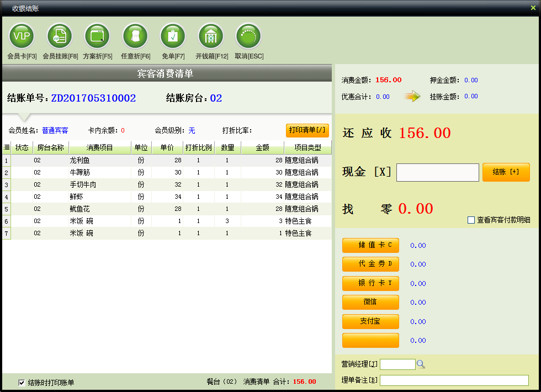Click the unit price 32 in 手切牛肉 row

pyautogui.click(x=178, y=184)
